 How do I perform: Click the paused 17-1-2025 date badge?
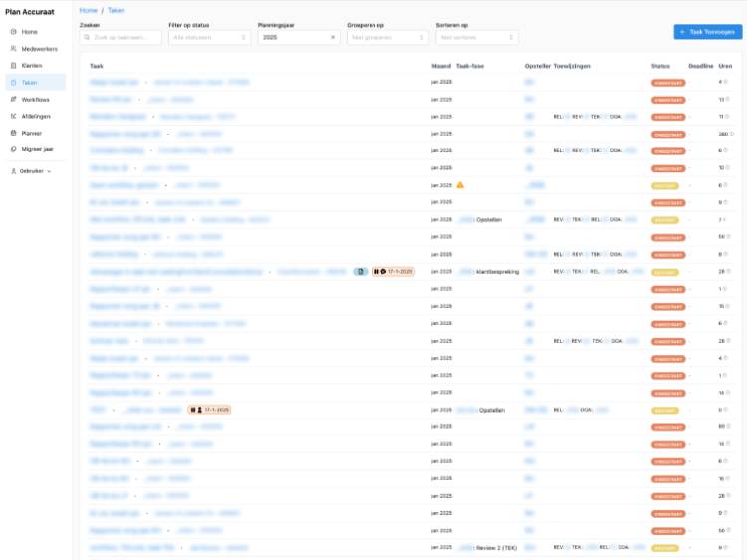coord(393,271)
